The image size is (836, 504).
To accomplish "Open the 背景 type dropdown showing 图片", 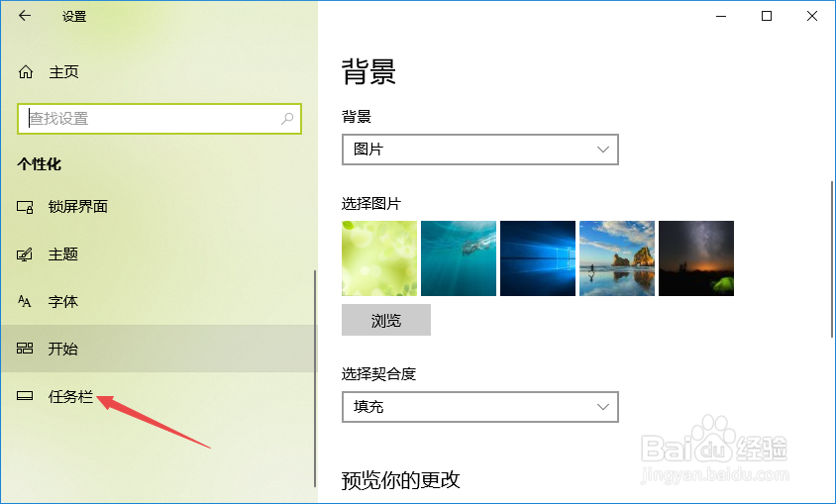I will coord(479,150).
